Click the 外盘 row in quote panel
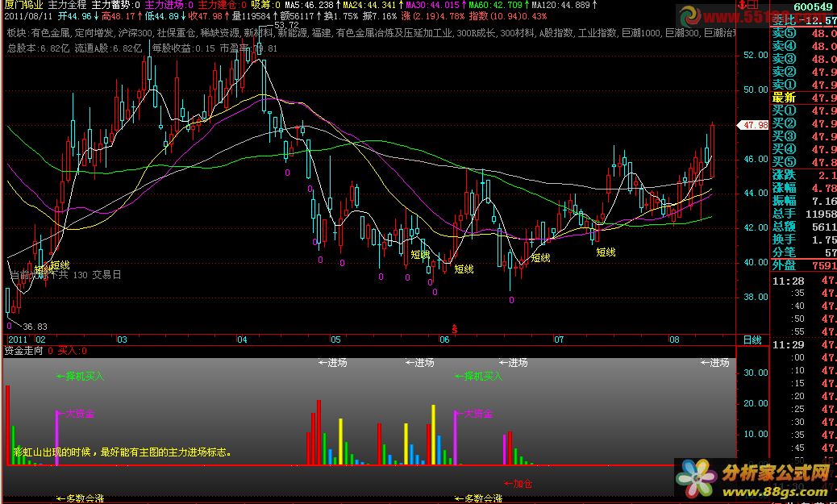This screenshot has height=504, width=837. (x=804, y=265)
